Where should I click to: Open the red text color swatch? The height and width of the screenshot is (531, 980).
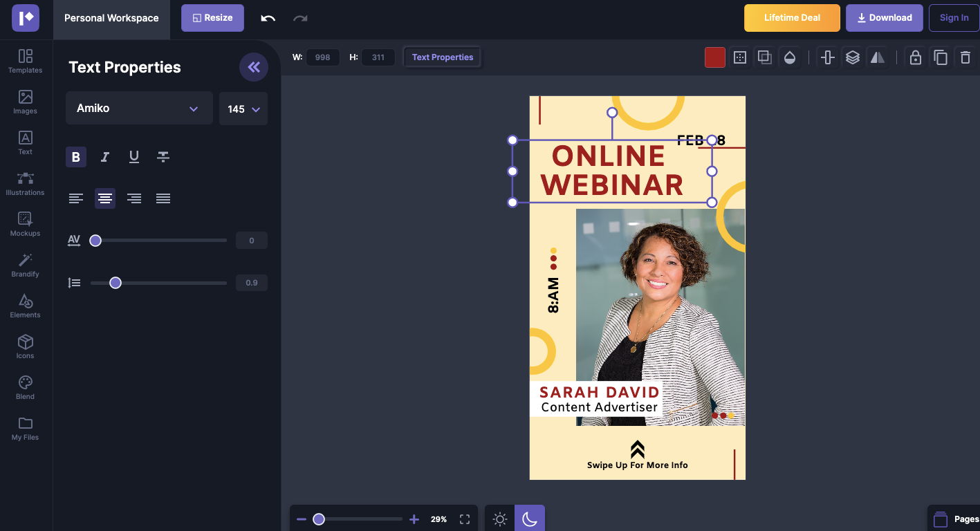(714, 57)
